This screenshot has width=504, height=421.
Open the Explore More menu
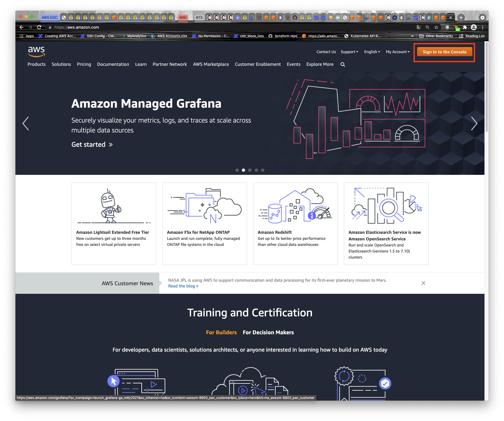click(320, 64)
